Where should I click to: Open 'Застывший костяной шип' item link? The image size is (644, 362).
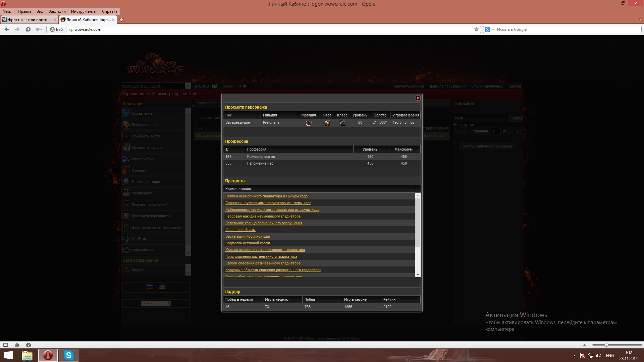pos(248,237)
